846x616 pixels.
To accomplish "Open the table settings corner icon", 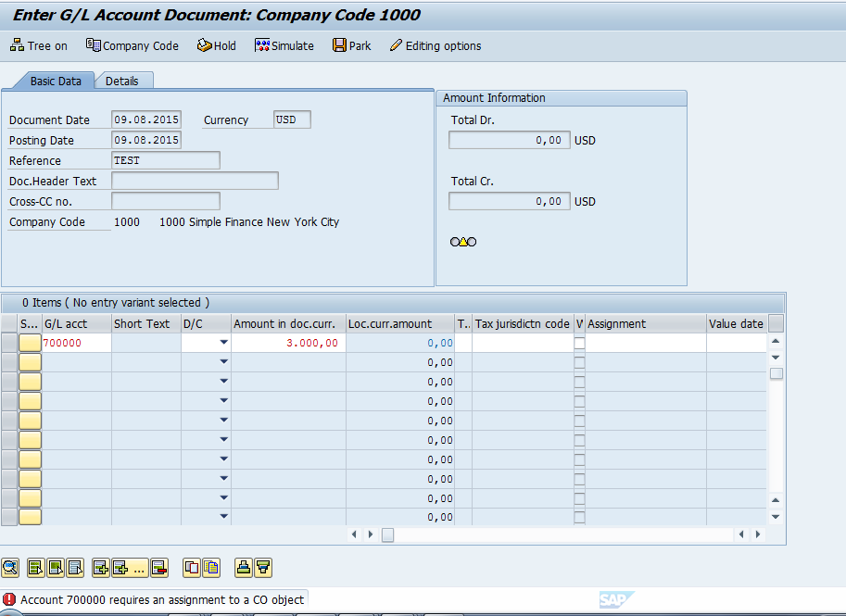I will pyautogui.click(x=776, y=323).
